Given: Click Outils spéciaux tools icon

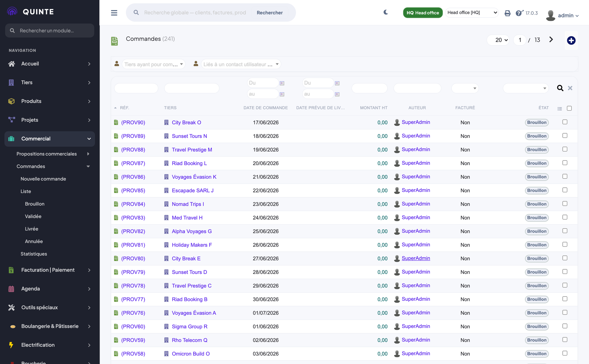Looking at the screenshot, I should click(12, 307).
